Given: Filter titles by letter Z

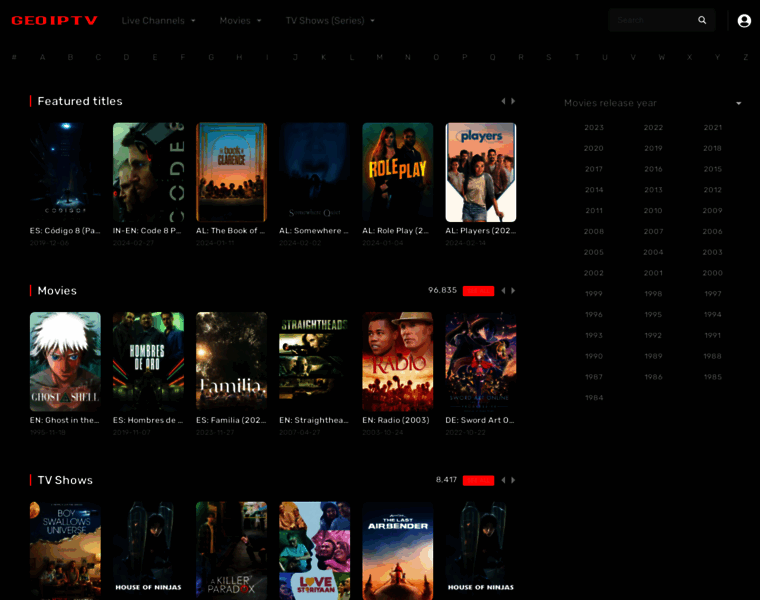Looking at the screenshot, I should pyautogui.click(x=745, y=57).
